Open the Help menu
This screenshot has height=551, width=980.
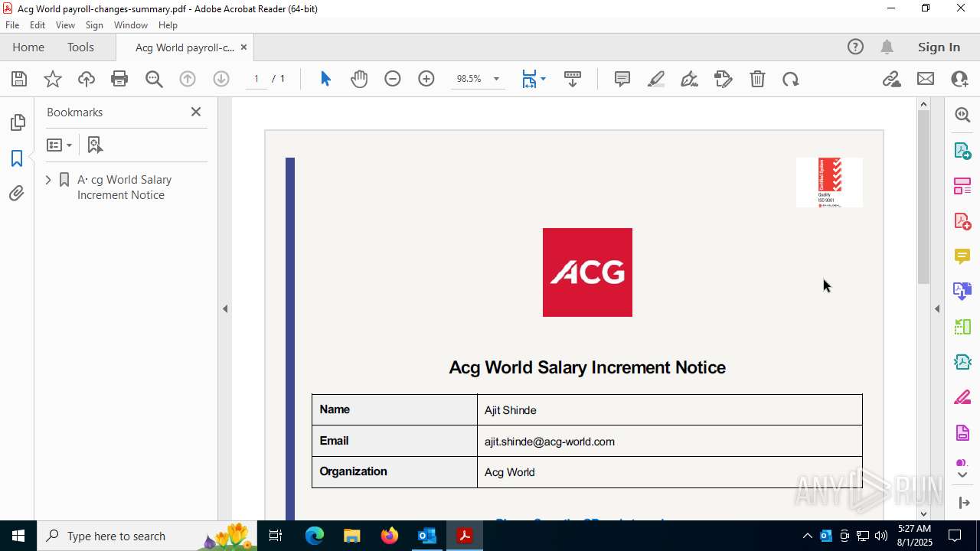pos(168,25)
